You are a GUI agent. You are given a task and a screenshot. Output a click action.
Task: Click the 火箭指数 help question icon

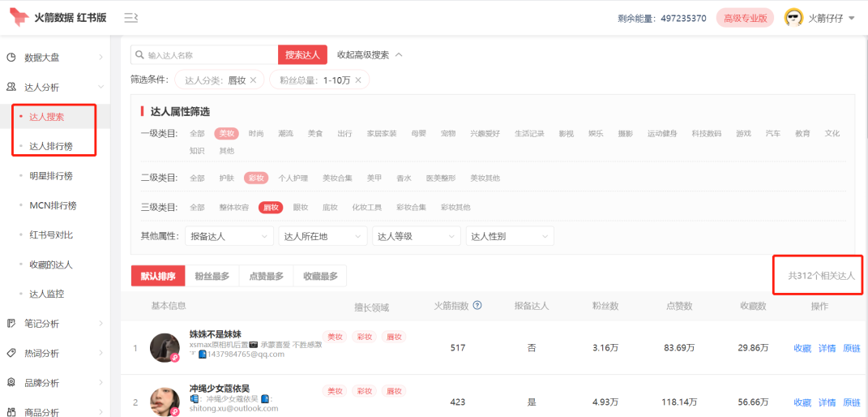(x=477, y=304)
